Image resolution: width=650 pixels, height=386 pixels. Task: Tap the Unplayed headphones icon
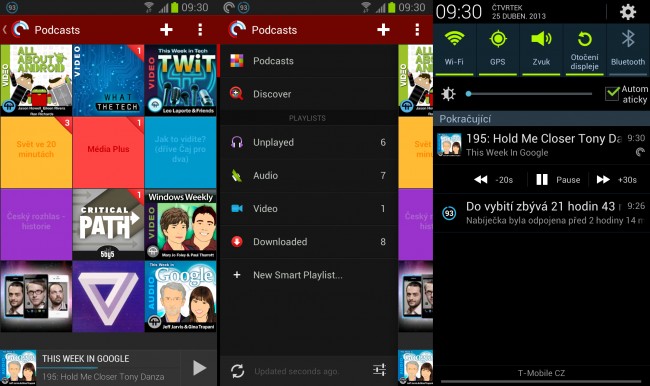237,142
